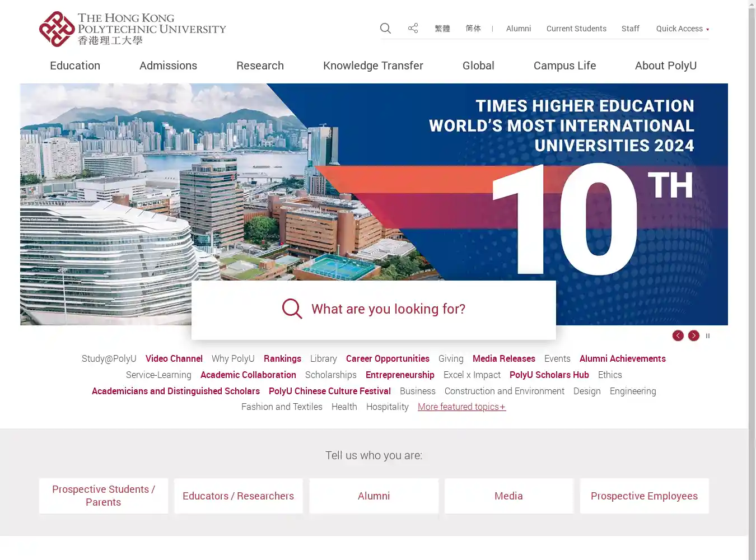The width and height of the screenshot is (756, 560).
Task: Select the Media audience button
Action: pos(509,496)
